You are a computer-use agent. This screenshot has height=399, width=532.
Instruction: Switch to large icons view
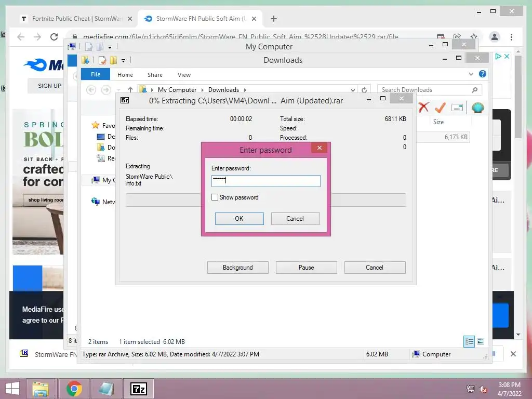[x=481, y=341]
